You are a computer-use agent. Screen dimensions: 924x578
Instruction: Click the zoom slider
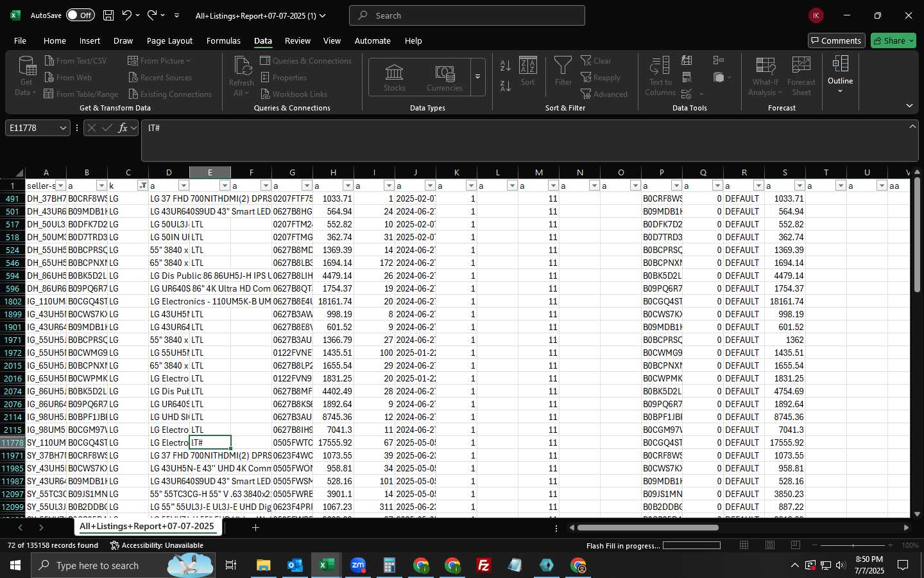(852, 545)
